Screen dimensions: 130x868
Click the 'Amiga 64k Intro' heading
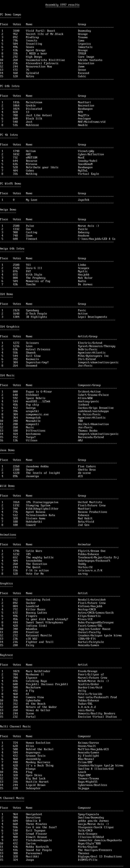point(12,249)
